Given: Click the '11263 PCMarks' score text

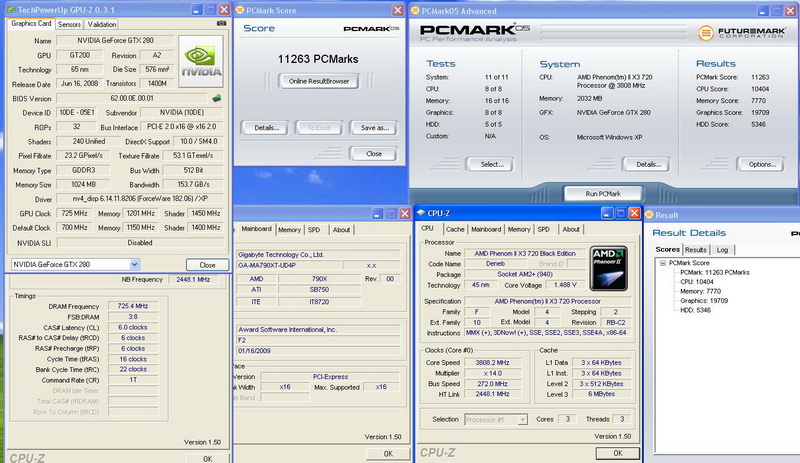Looking at the screenshot, I should pos(318,59).
